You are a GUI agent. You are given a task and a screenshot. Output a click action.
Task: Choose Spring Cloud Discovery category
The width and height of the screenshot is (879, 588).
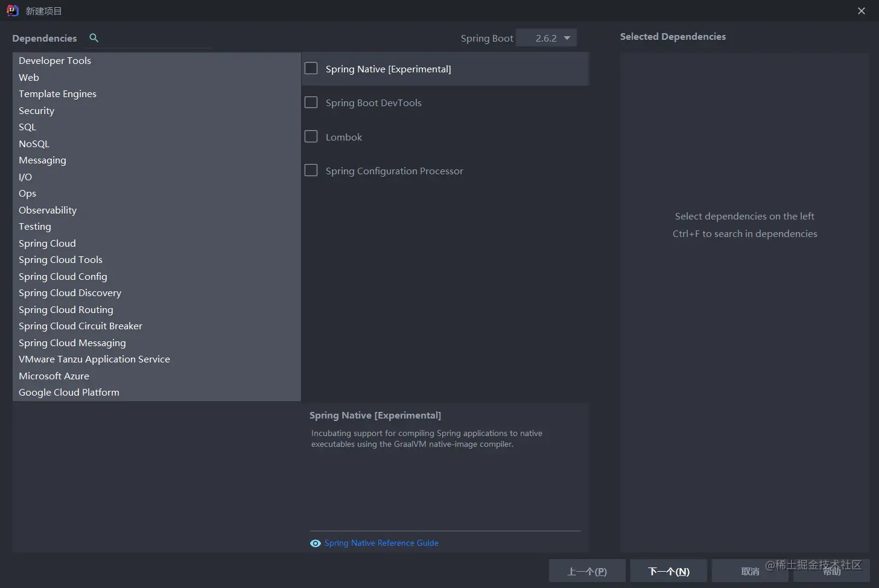157,293
